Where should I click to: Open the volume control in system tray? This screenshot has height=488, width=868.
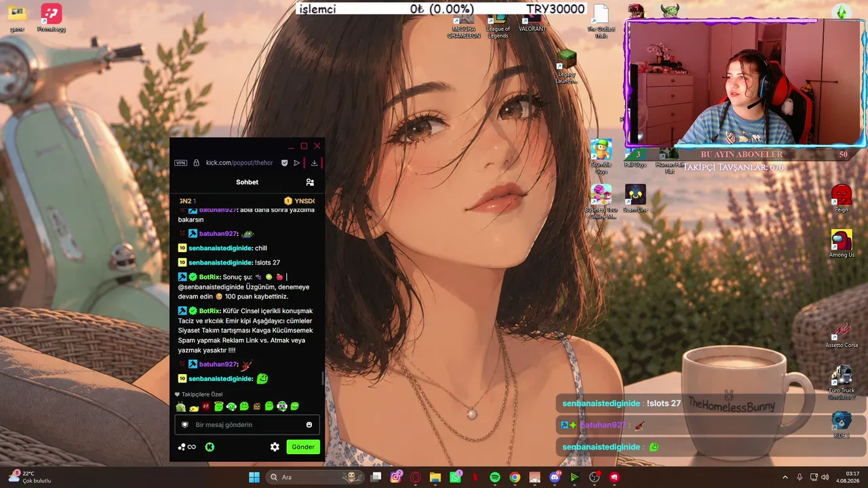click(x=825, y=477)
